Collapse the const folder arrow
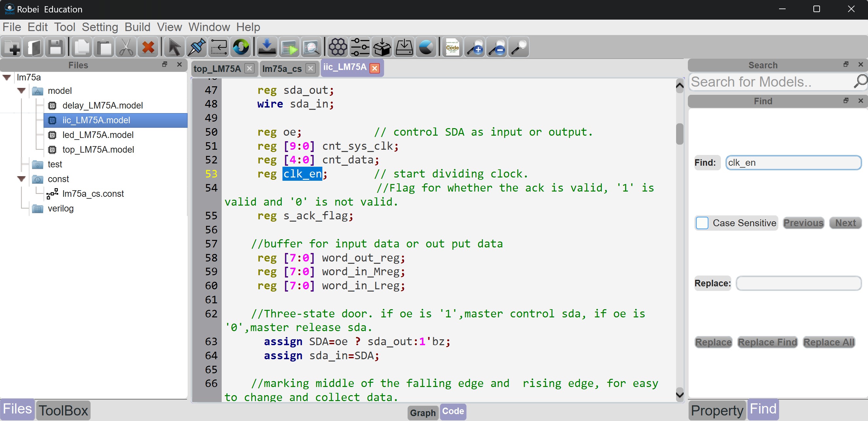This screenshot has width=868, height=421. pos(21,179)
